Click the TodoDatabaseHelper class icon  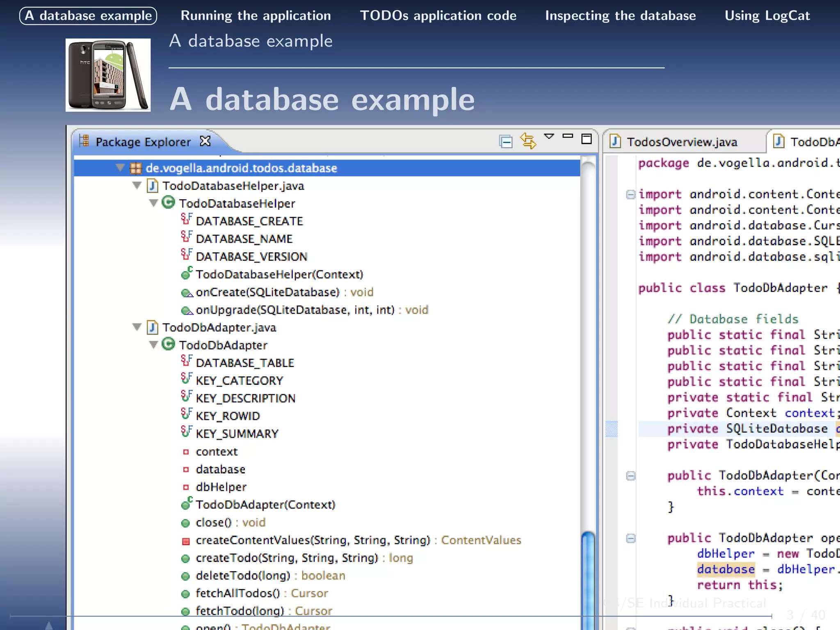tap(168, 202)
